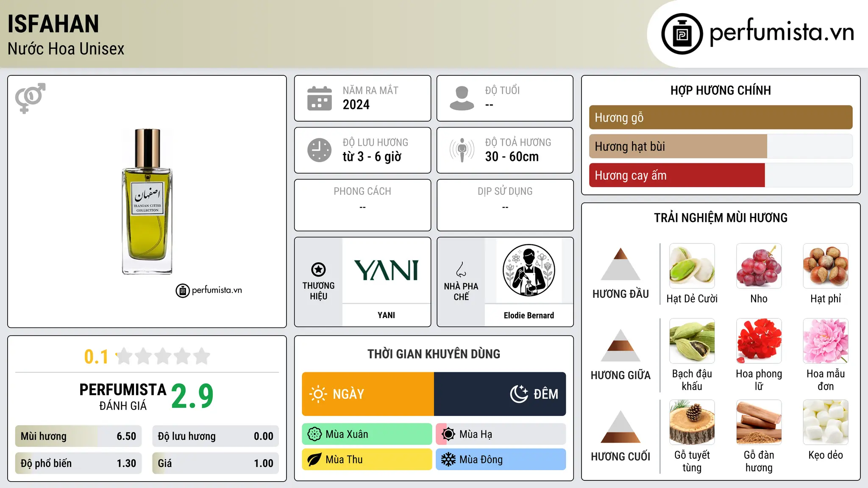Click the unisex gender symbol icon

point(30,98)
